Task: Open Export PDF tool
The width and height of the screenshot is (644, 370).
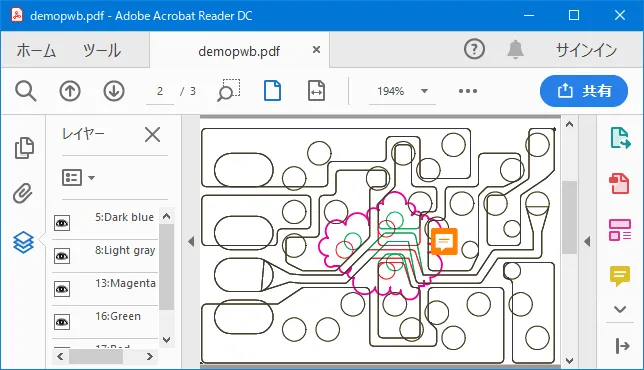Action: point(620,138)
